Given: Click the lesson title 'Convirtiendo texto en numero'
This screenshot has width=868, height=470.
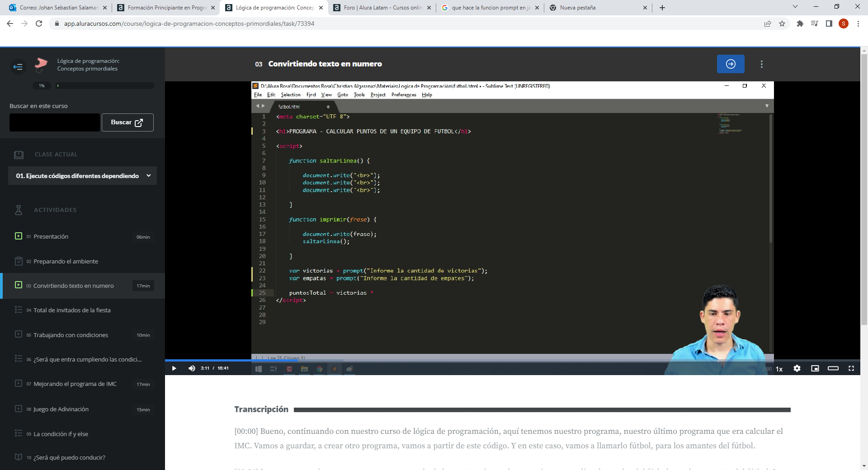Looking at the screenshot, I should click(x=325, y=64).
